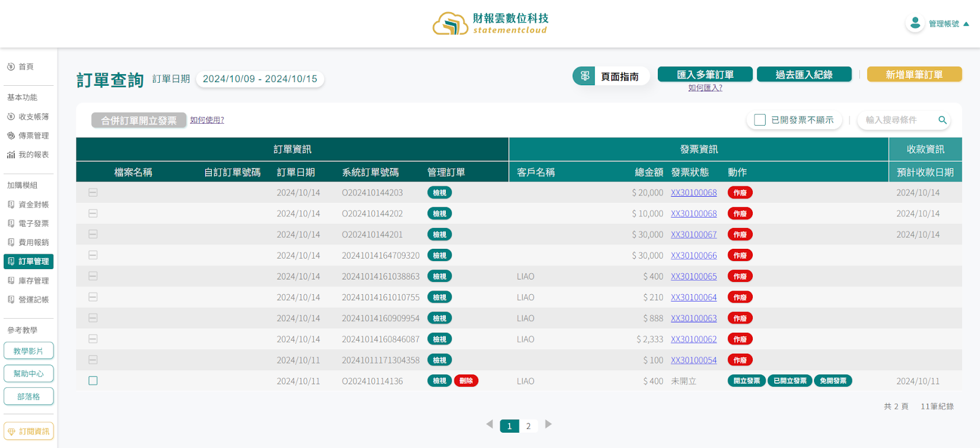Click the 共 2 頁 record count text

896,406
